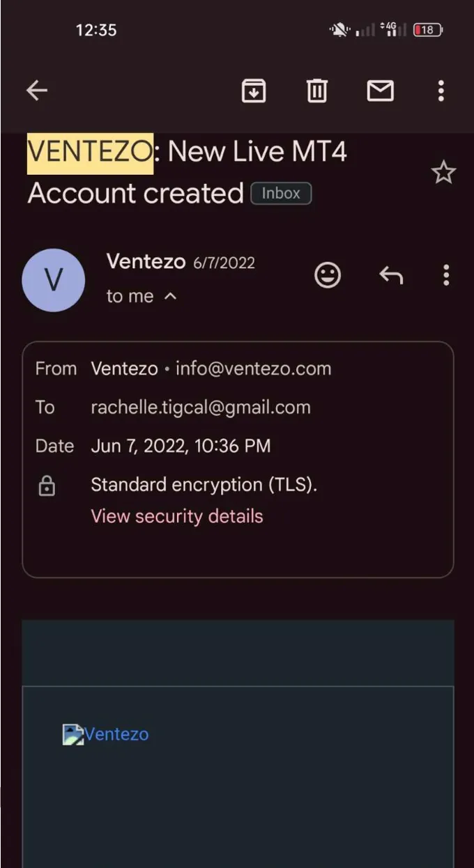Tap the Inbox label chip
474x868 pixels.
281,194
